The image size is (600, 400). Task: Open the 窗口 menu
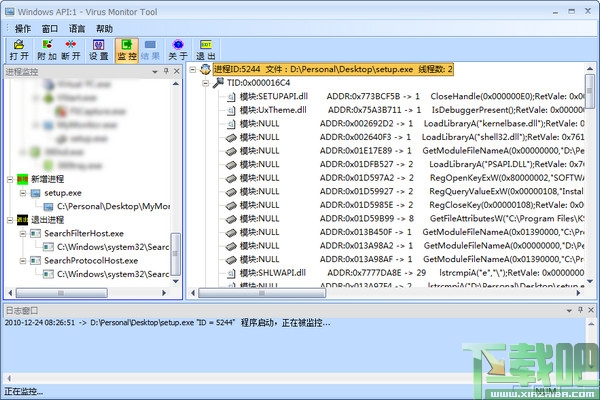click(x=50, y=29)
